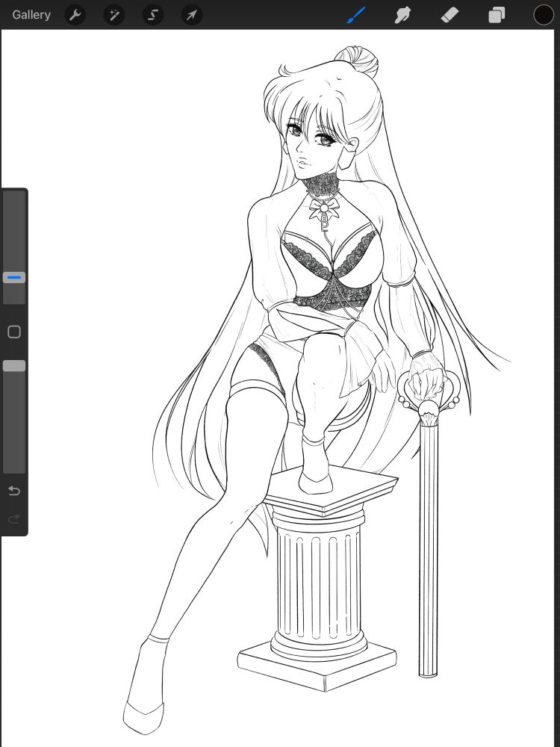Click the brush size slider handle

[14, 277]
